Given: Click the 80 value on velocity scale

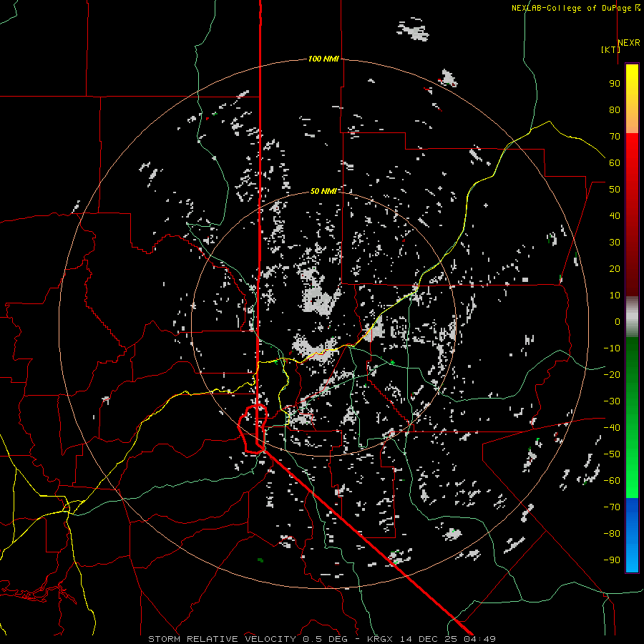Looking at the screenshot, I should (615, 110).
